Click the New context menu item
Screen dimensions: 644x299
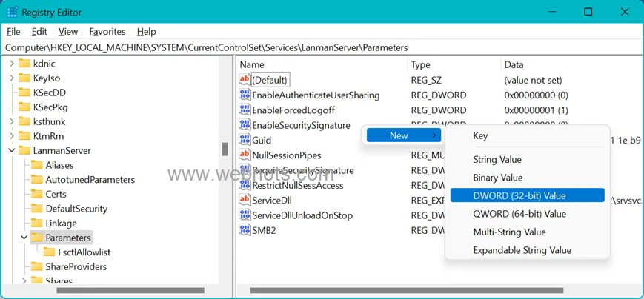point(403,135)
